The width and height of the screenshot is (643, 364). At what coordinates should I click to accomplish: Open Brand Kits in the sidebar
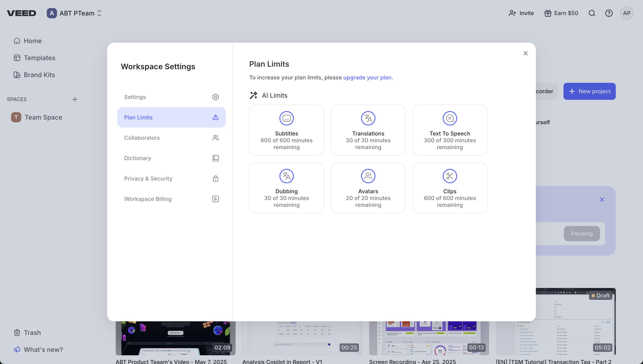(34, 75)
